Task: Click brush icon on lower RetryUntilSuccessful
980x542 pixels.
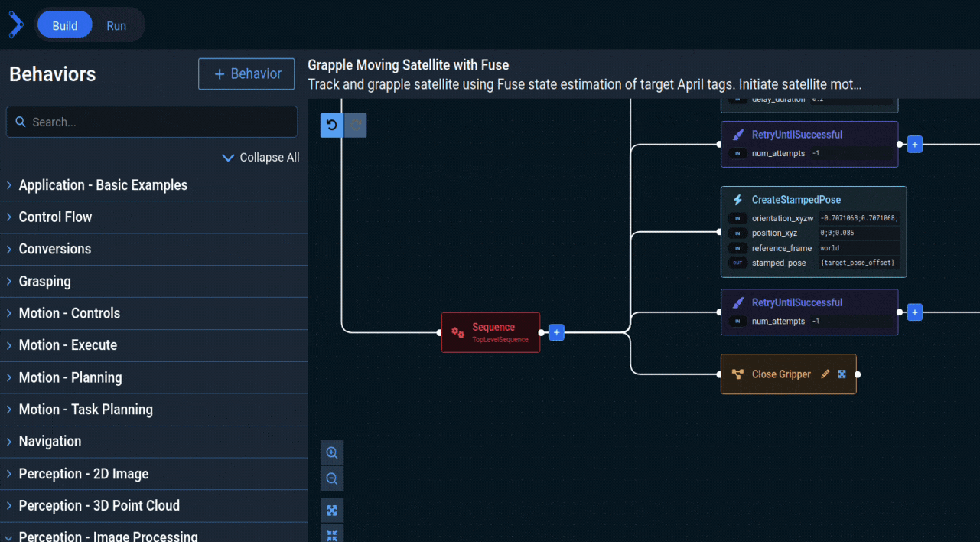Action: pyautogui.click(x=737, y=302)
